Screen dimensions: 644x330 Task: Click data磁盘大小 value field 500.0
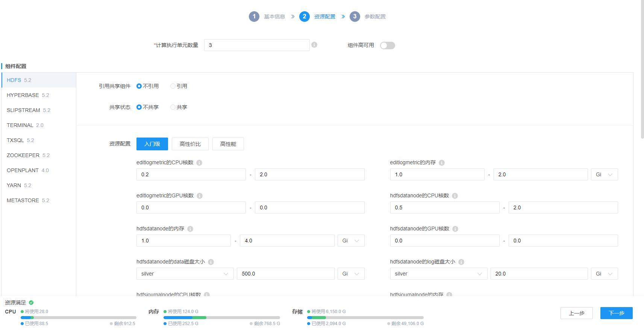[x=286, y=274]
